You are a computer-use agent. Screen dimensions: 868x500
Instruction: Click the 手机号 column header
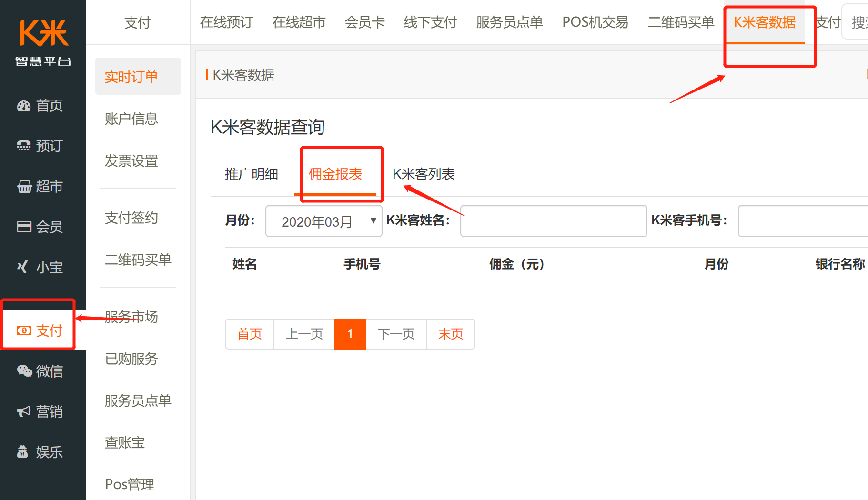tap(362, 264)
